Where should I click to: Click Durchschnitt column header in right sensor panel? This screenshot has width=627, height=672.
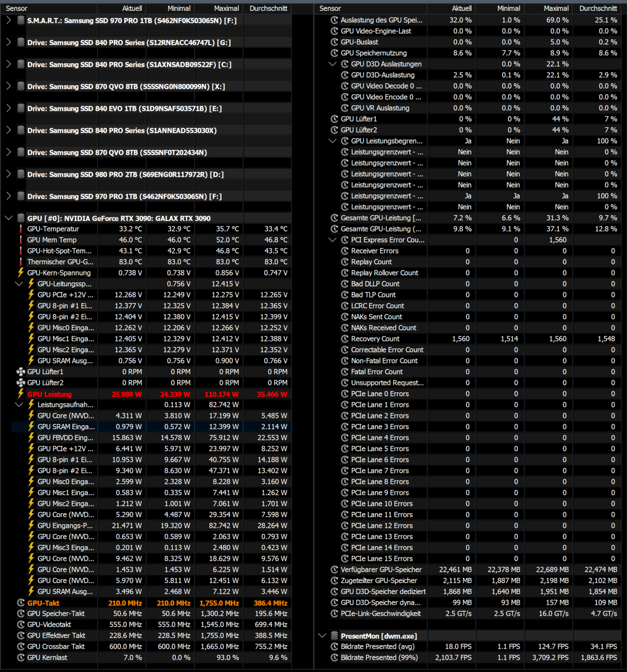tap(598, 8)
